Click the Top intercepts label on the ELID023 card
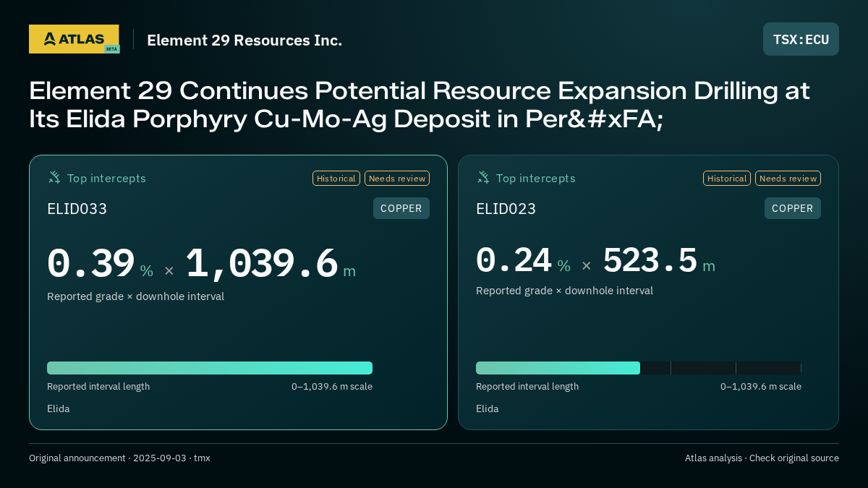Viewport: 868px width, 488px height. click(535, 178)
